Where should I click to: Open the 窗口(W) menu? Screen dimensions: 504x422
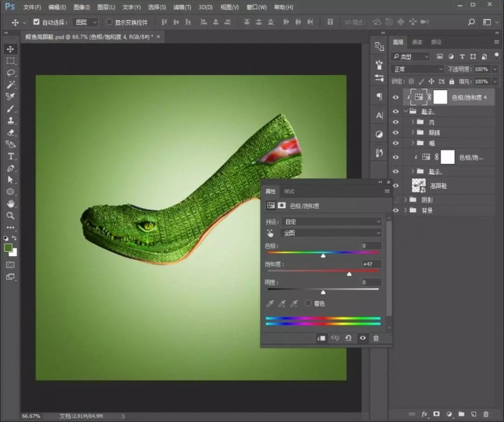pos(256,7)
